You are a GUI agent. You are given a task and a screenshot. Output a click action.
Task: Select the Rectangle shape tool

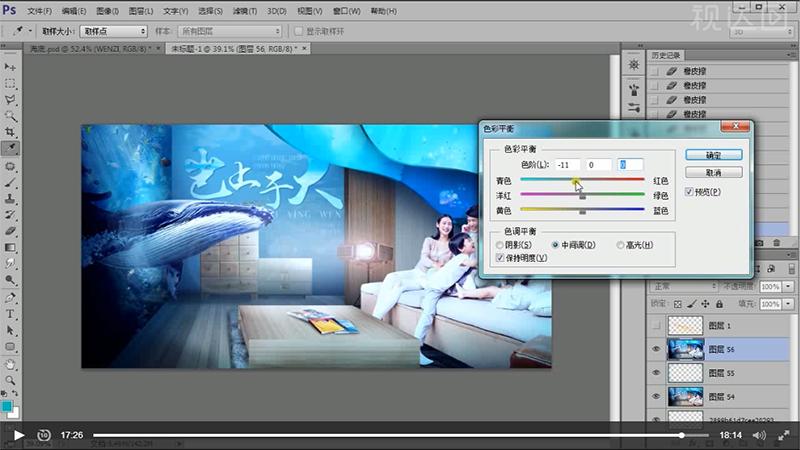click(10, 347)
